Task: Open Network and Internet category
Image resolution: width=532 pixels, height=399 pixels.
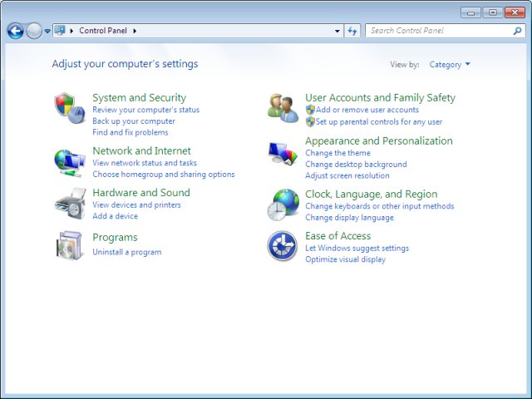Action: 141,150
